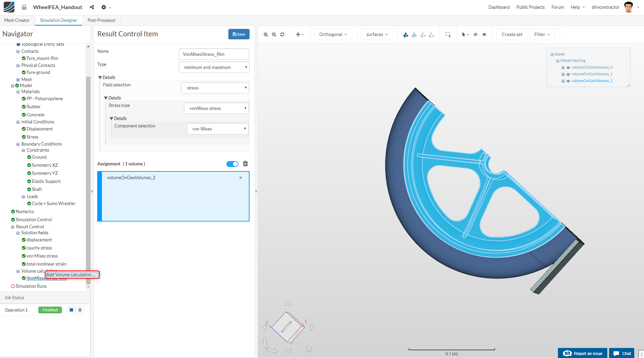Open the Orthogonal projection dropdown
This screenshot has width=644, height=358.
(333, 34)
